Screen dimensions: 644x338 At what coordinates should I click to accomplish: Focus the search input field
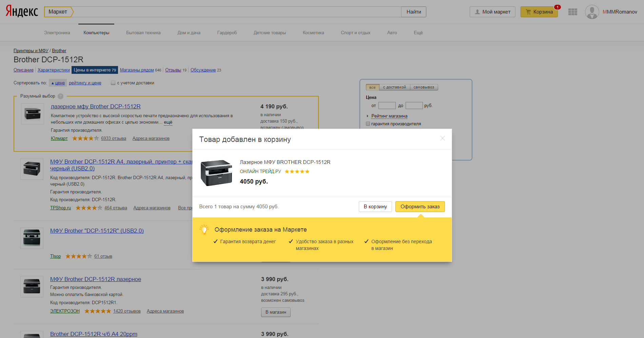[237, 12]
